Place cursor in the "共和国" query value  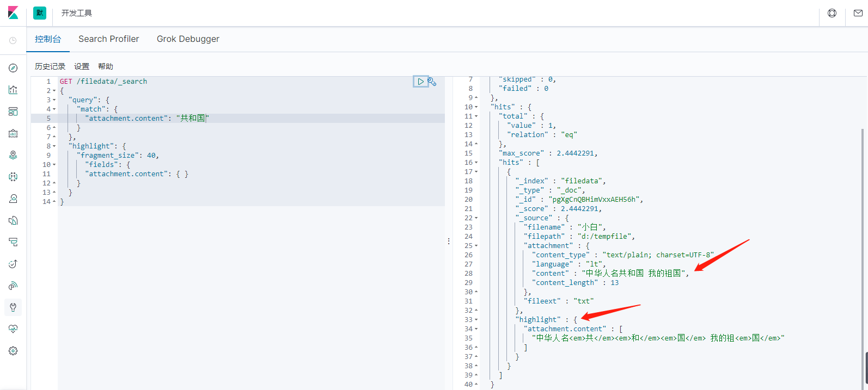click(192, 119)
